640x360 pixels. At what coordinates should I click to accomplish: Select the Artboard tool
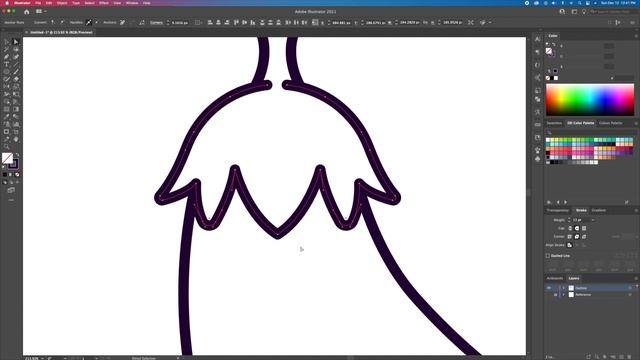click(7, 132)
